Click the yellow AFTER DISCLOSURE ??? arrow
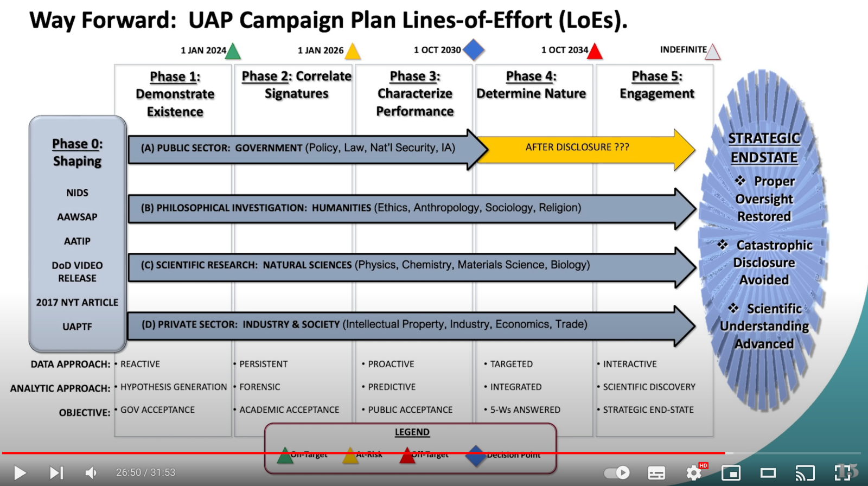Image resolution: width=868 pixels, height=486 pixels. coord(577,148)
